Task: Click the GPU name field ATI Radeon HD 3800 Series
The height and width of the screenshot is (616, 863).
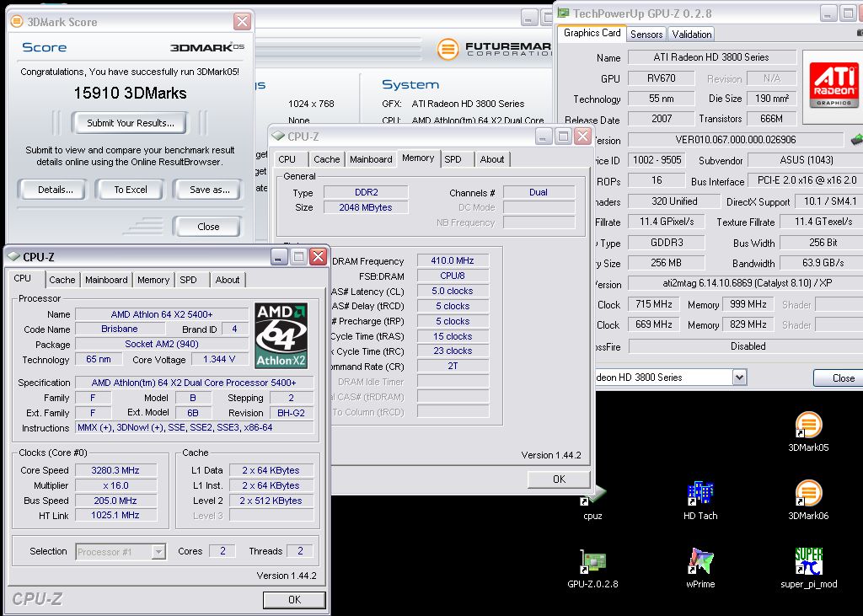Action: point(711,57)
